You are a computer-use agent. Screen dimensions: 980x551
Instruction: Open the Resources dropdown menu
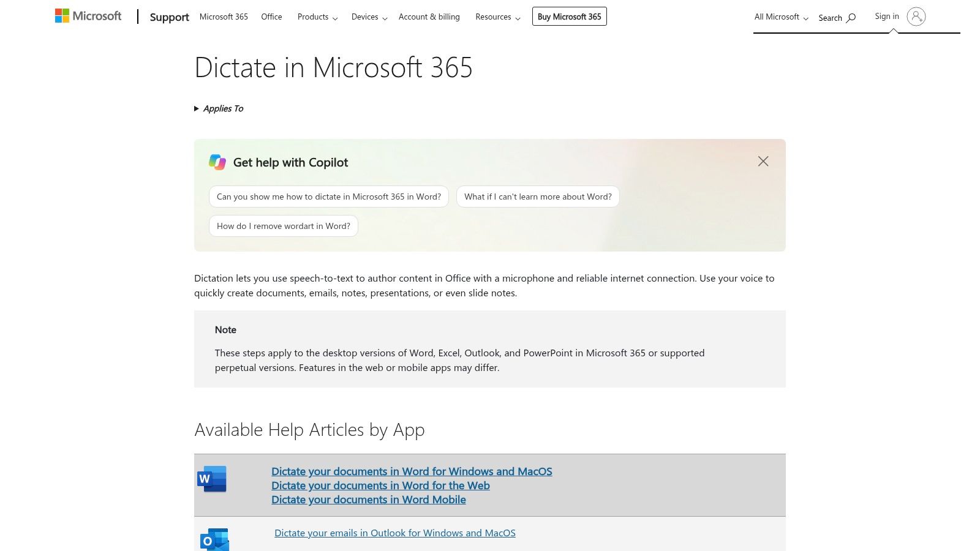[498, 17]
